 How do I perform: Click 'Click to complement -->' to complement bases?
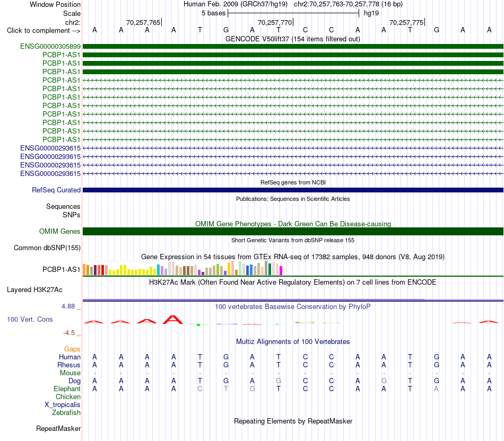click(44, 31)
